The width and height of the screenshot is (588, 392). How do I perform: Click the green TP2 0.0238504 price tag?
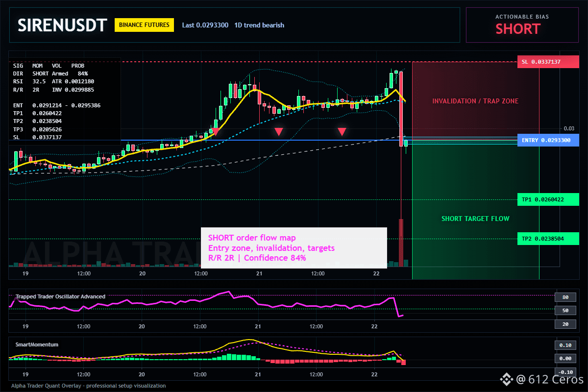coord(548,239)
